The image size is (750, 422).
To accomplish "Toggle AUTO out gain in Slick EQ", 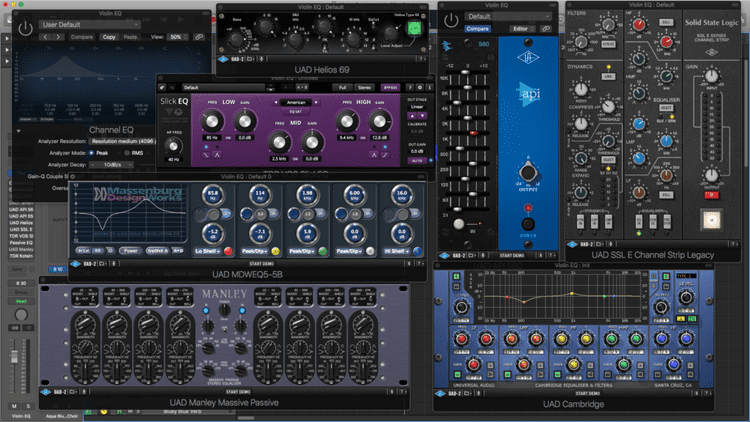I will tap(417, 161).
